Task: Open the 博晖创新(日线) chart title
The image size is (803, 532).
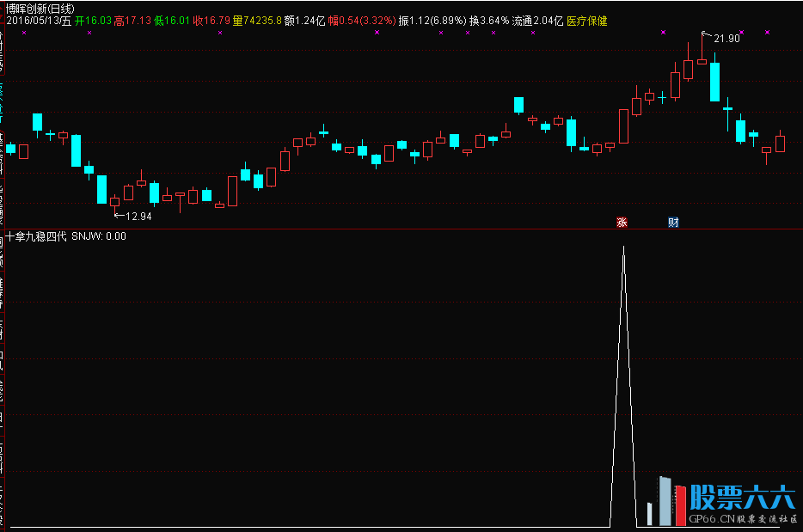Action: pos(38,8)
